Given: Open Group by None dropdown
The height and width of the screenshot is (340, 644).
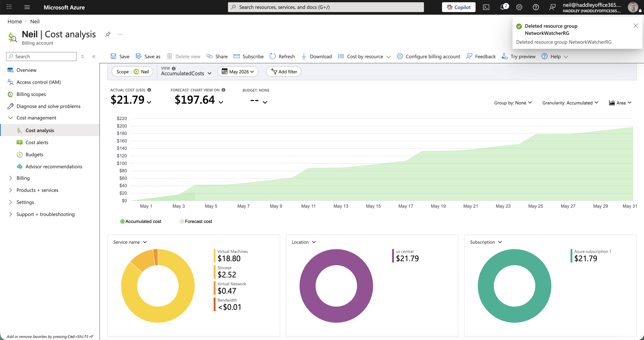Looking at the screenshot, I should pos(513,103).
